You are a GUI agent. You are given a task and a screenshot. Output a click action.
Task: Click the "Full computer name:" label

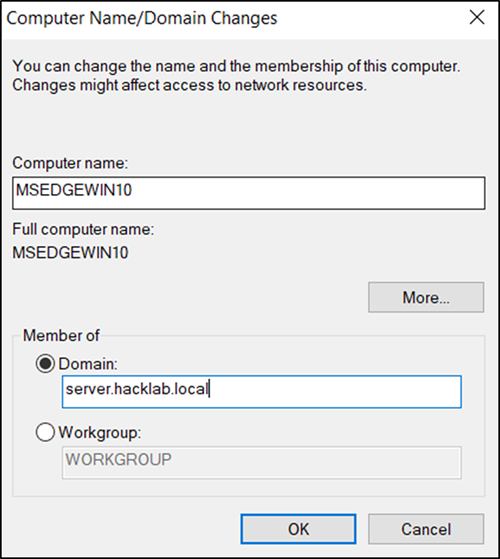click(x=83, y=229)
